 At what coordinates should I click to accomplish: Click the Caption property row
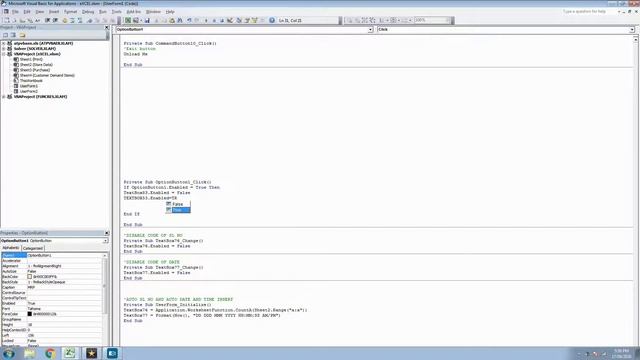click(x=52, y=287)
